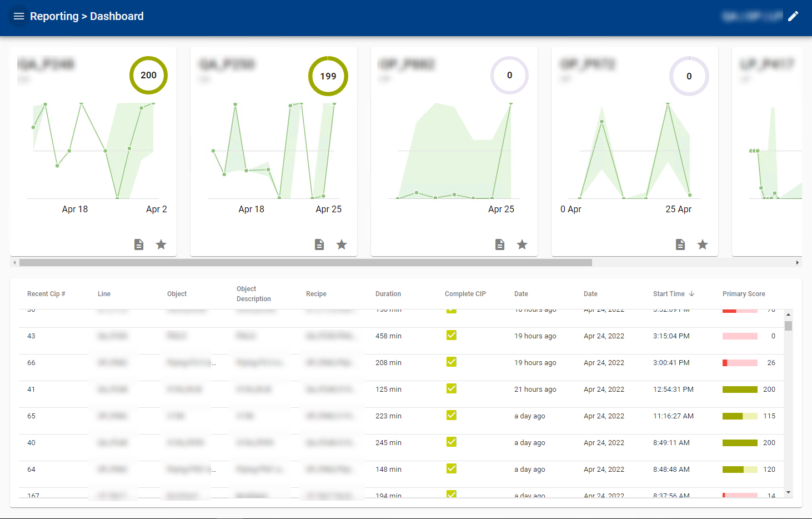The width and height of the screenshot is (812, 519).
Task: Click the circular score gauge showing 200
Action: [148, 76]
